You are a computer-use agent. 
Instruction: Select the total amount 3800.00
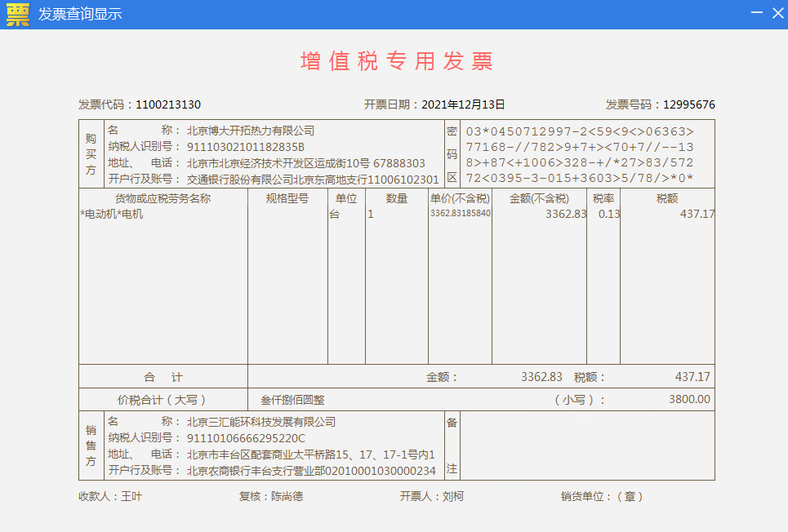pyautogui.click(x=689, y=400)
